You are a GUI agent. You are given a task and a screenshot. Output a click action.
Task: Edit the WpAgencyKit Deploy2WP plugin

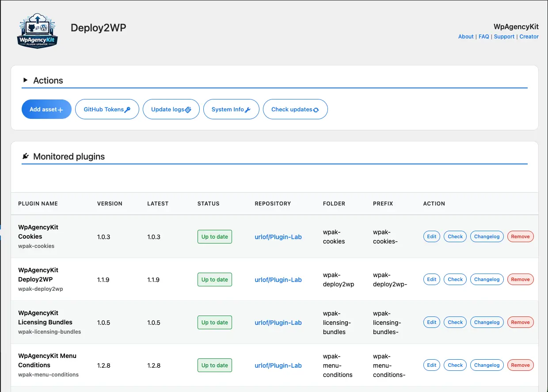click(x=432, y=279)
